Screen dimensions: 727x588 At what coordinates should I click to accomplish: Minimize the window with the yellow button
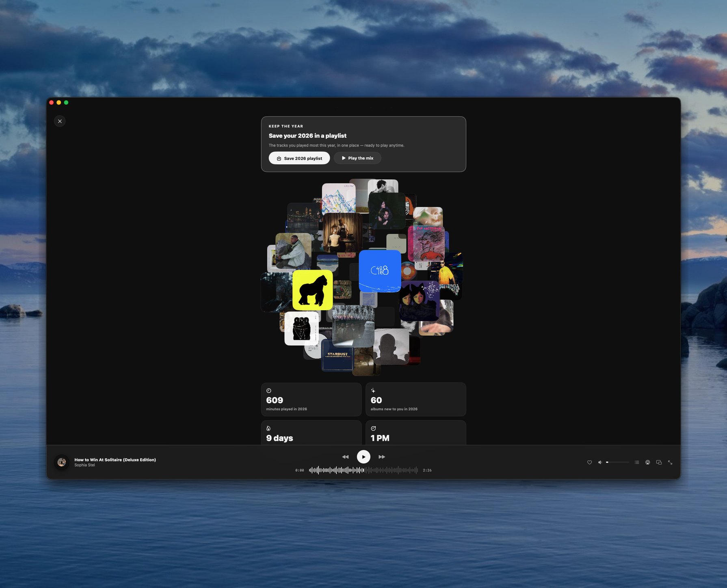59,103
